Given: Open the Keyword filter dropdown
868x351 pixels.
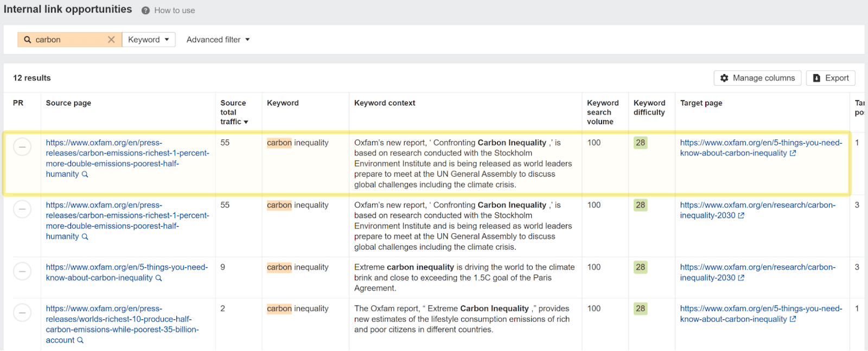Looking at the screenshot, I should coord(149,40).
